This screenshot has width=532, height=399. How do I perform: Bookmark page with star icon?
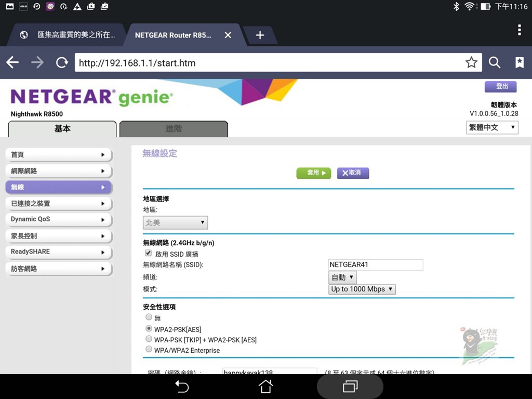(471, 62)
